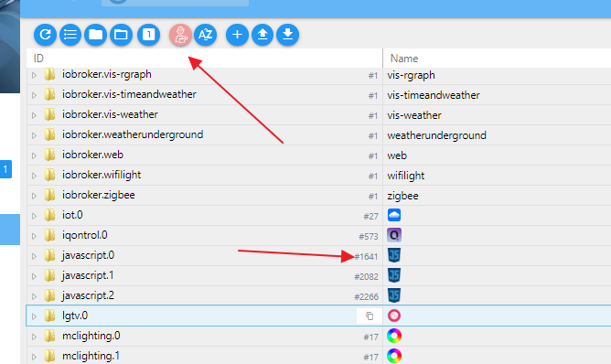The image size is (611, 364).
Task: Expand javascript.1 tree node
Action: [34, 276]
